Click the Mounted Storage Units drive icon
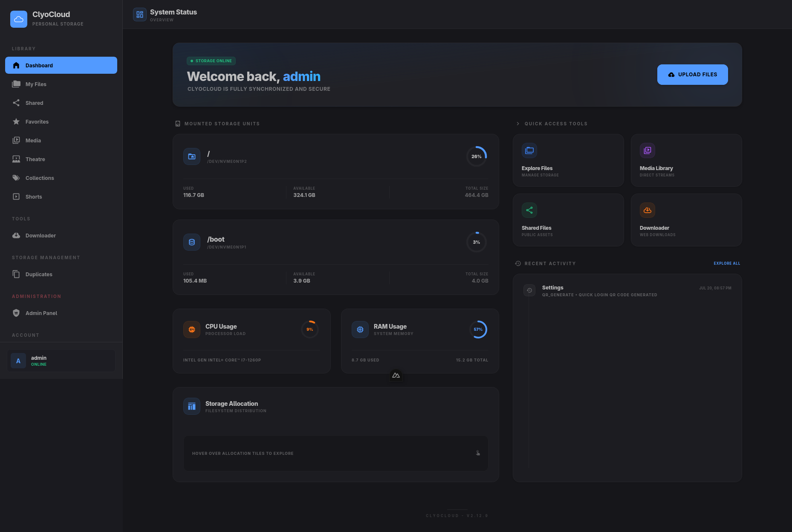The image size is (792, 532). [x=178, y=124]
